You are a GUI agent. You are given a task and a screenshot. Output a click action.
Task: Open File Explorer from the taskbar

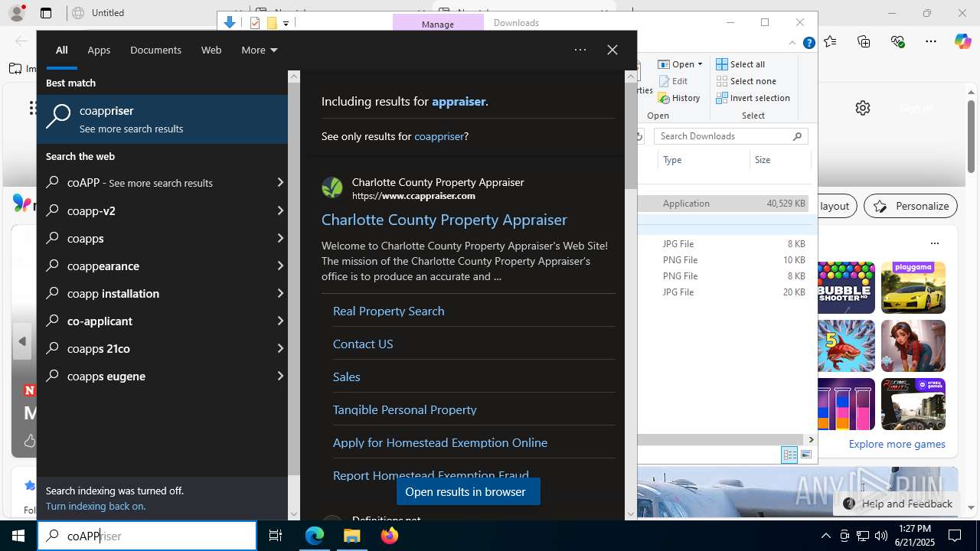pyautogui.click(x=352, y=536)
